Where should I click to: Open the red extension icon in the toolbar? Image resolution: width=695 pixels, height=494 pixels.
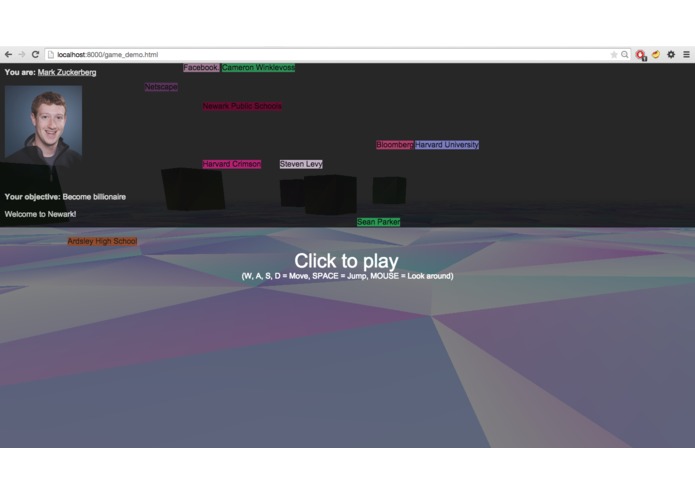click(x=640, y=55)
